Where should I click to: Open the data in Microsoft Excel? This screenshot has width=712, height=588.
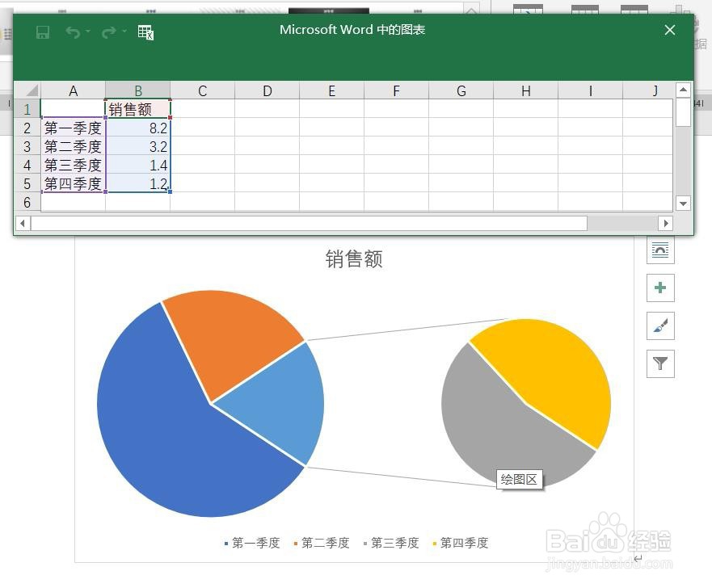(145, 32)
